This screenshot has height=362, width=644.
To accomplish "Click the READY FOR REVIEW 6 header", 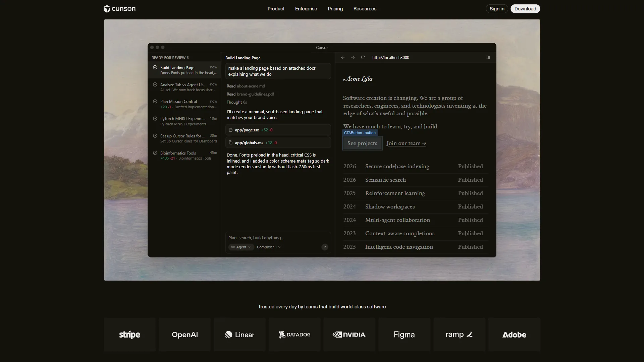I will coord(170,58).
